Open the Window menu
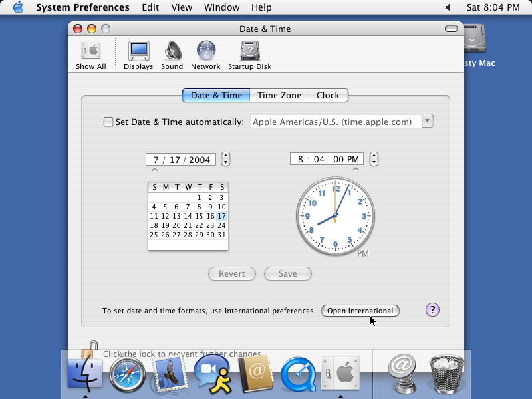 coord(221,7)
